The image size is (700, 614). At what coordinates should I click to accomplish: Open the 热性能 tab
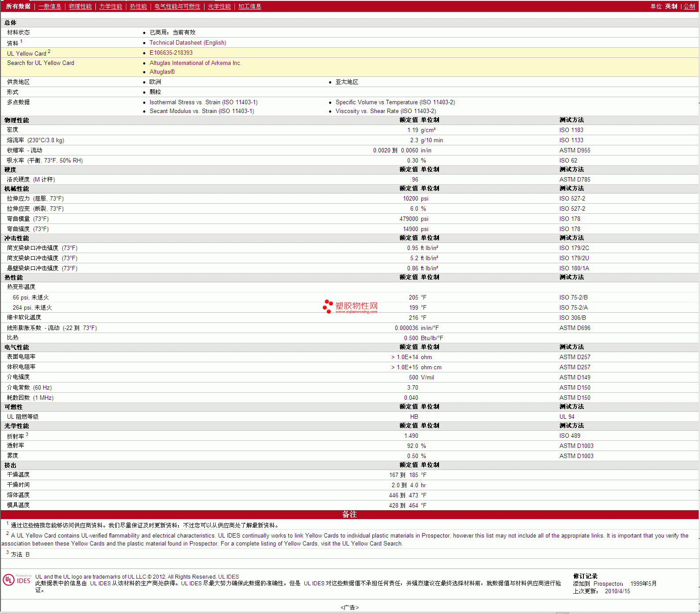138,6
